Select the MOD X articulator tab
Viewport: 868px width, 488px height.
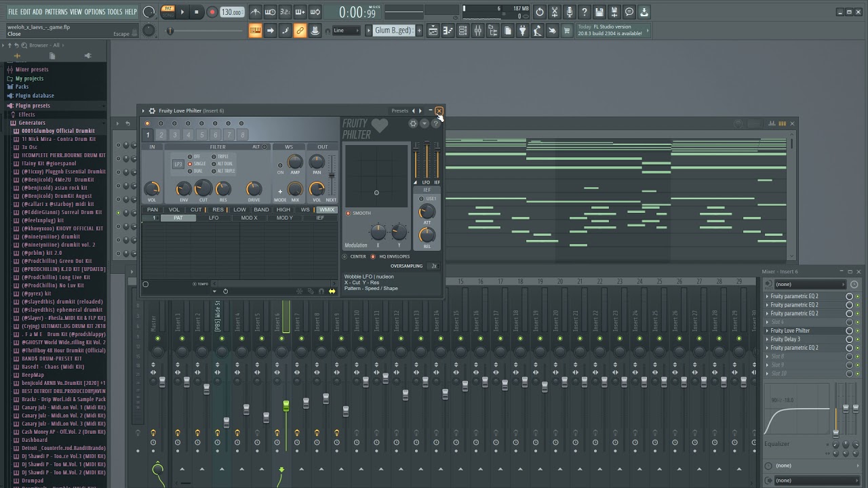249,218
